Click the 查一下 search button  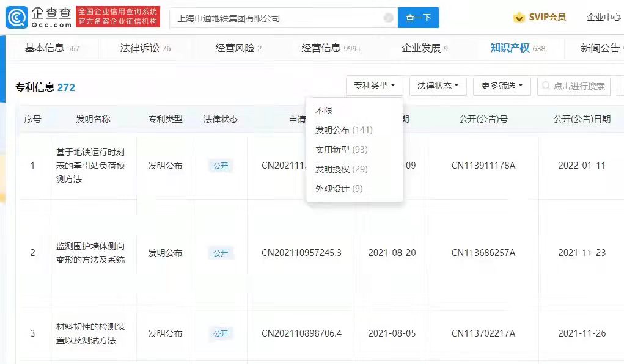(418, 18)
